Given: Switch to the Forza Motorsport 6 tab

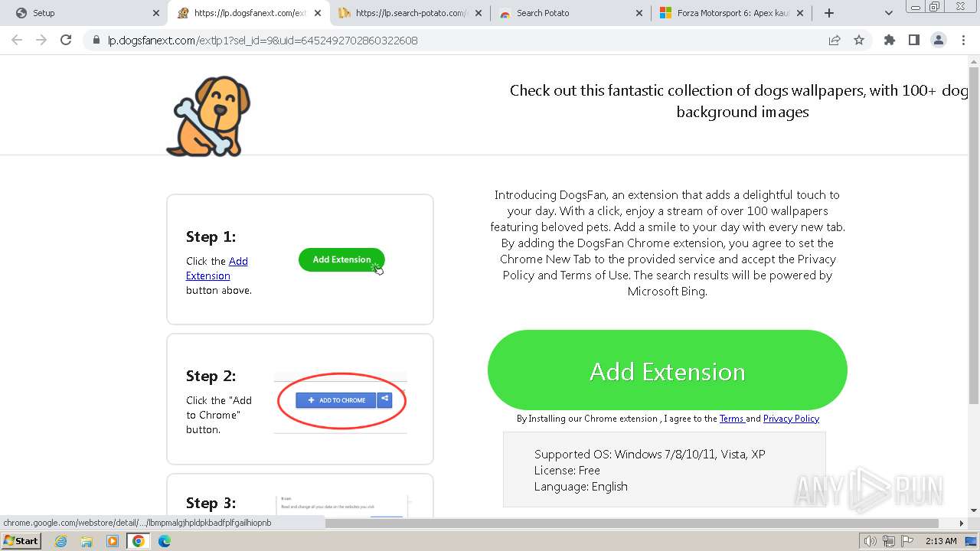Looking at the screenshot, I should click(731, 13).
